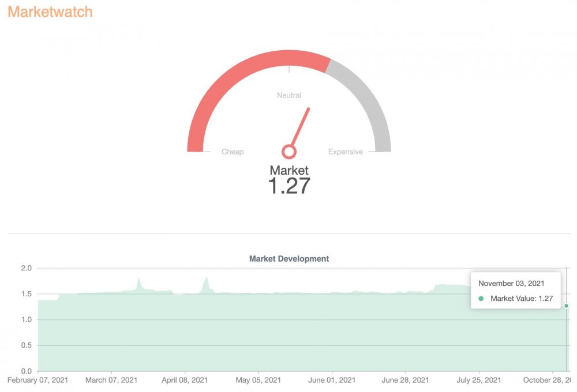Click the gauge needle pivot circle
577x392 pixels.
(289, 152)
